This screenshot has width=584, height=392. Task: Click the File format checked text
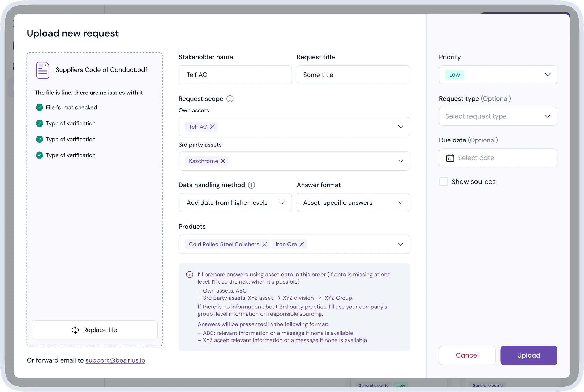71,107
